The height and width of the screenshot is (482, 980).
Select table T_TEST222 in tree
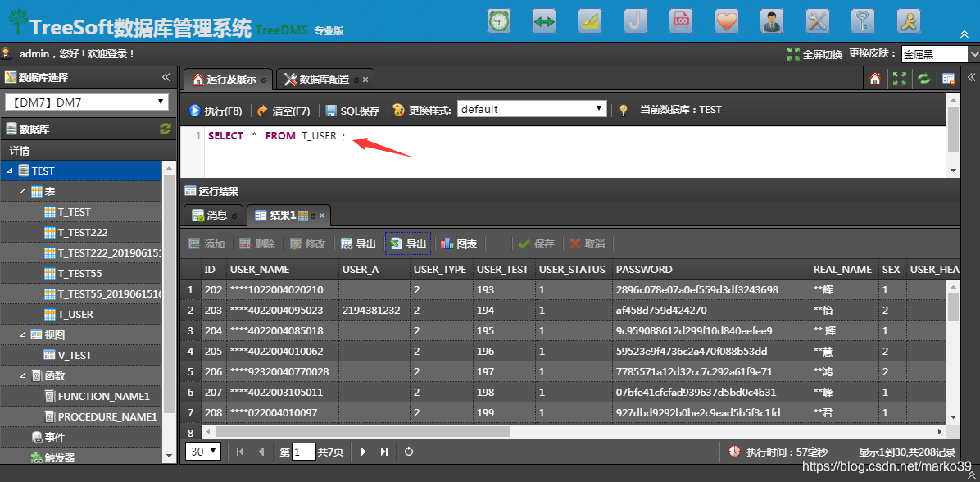pos(83,233)
